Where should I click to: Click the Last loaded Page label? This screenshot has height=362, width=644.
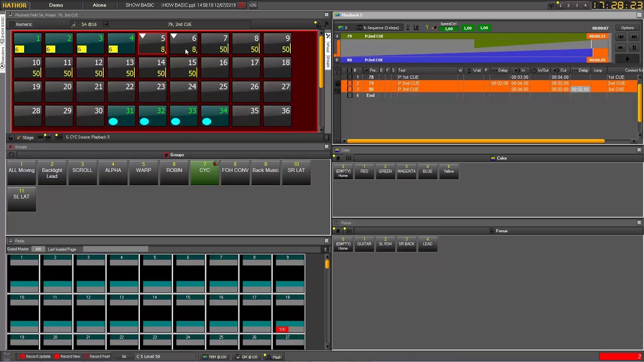pos(62,249)
